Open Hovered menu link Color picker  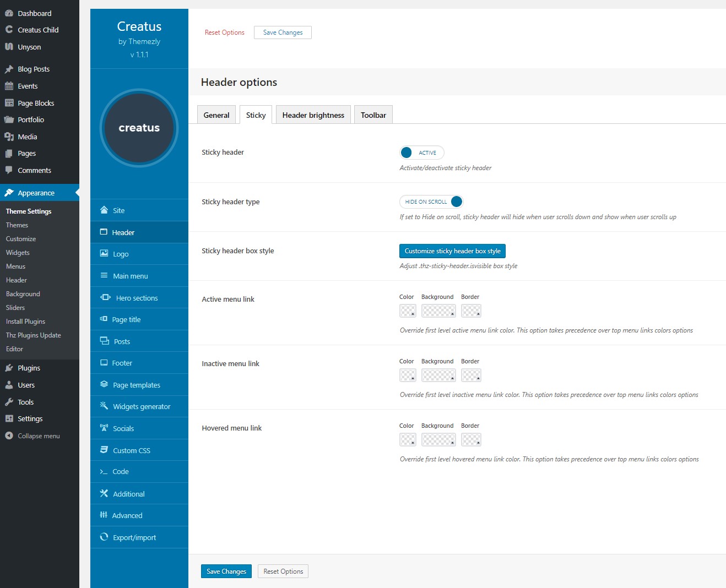pyautogui.click(x=408, y=440)
